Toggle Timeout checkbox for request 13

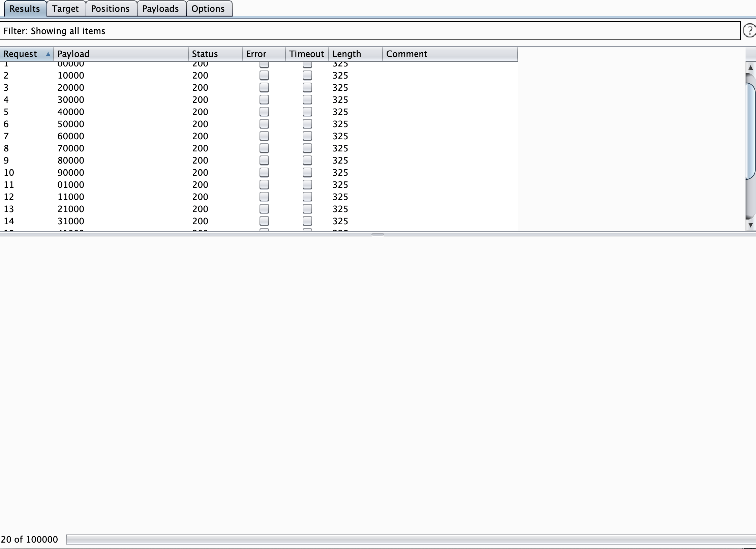pyautogui.click(x=307, y=209)
